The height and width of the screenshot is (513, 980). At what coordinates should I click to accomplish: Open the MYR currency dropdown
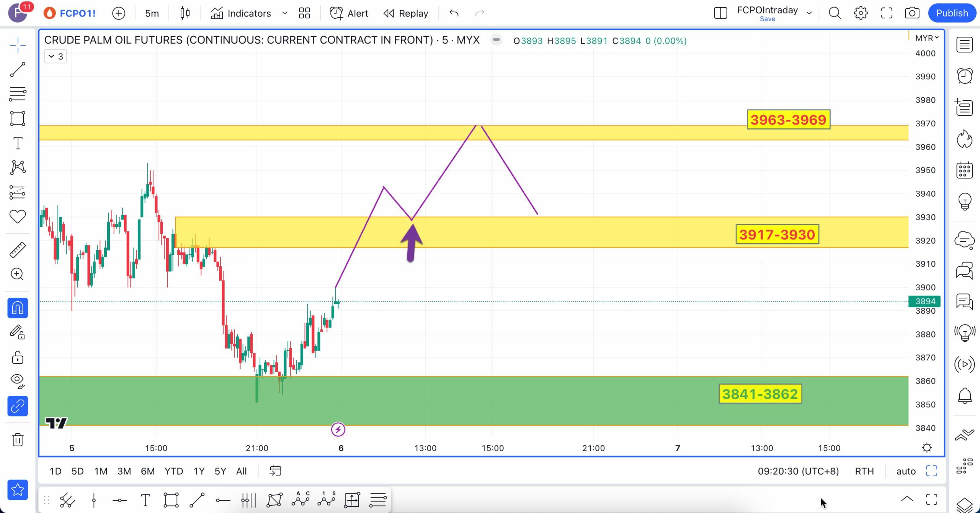926,38
